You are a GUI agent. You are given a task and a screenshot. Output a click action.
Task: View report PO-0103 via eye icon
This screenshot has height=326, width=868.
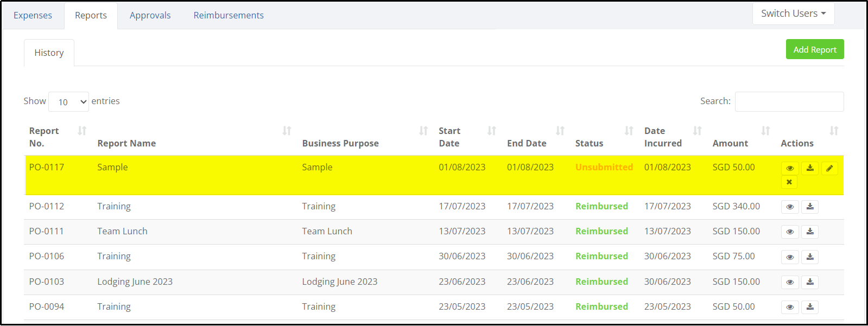(790, 282)
